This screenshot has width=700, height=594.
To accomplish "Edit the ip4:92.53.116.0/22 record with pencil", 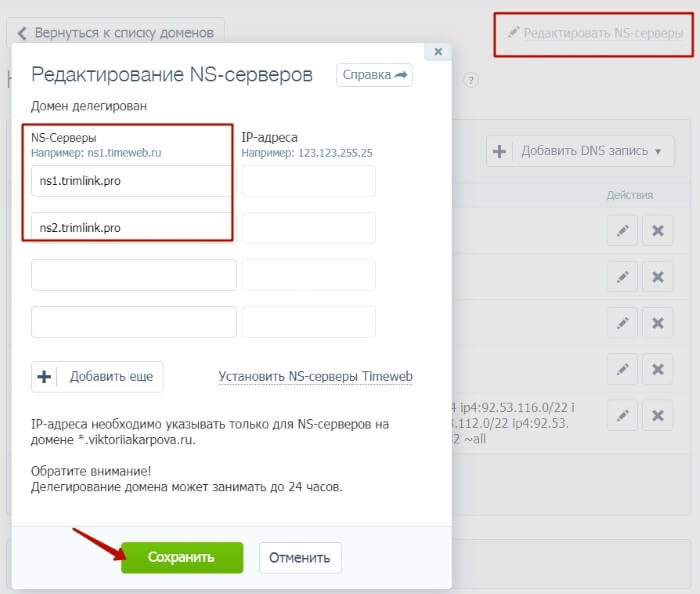I will (622, 416).
